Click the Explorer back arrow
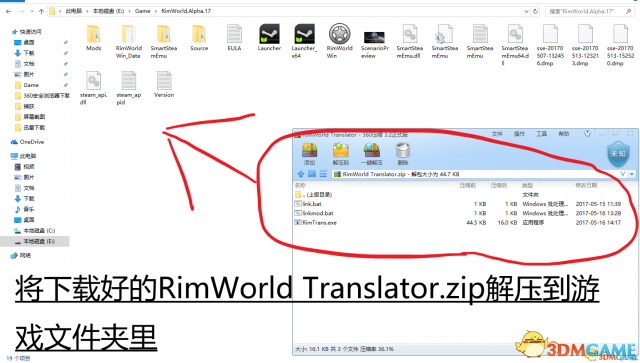Image resolution: width=640 pixels, height=363 pixels. (9, 11)
